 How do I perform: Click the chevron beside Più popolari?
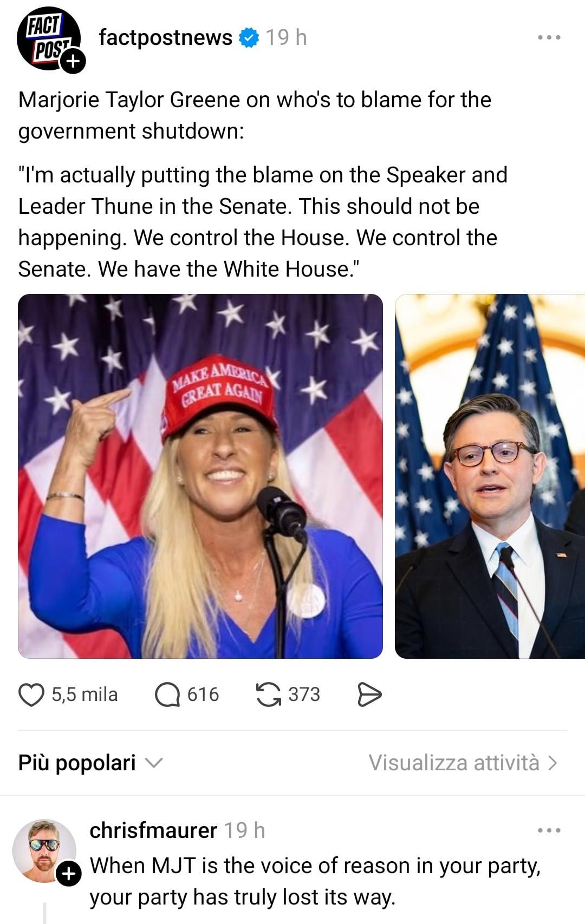(154, 763)
